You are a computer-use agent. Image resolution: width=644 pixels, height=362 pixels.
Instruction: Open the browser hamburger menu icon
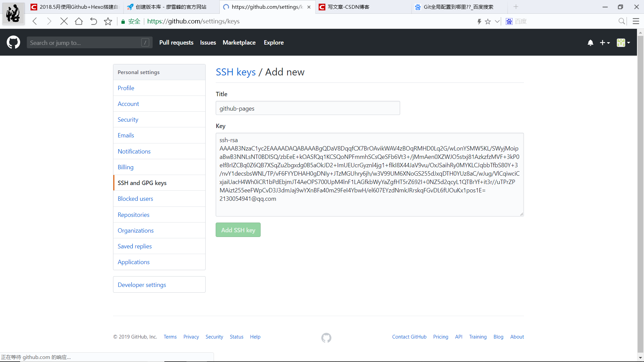(x=636, y=21)
